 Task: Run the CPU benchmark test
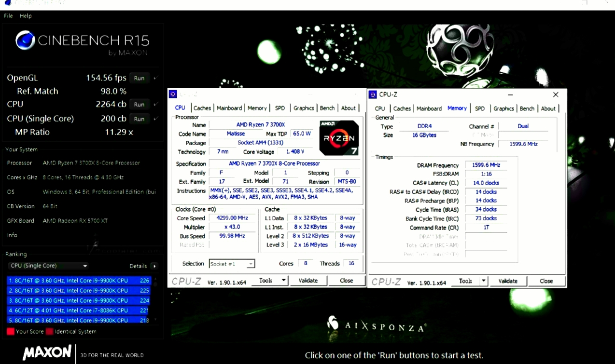pos(139,105)
